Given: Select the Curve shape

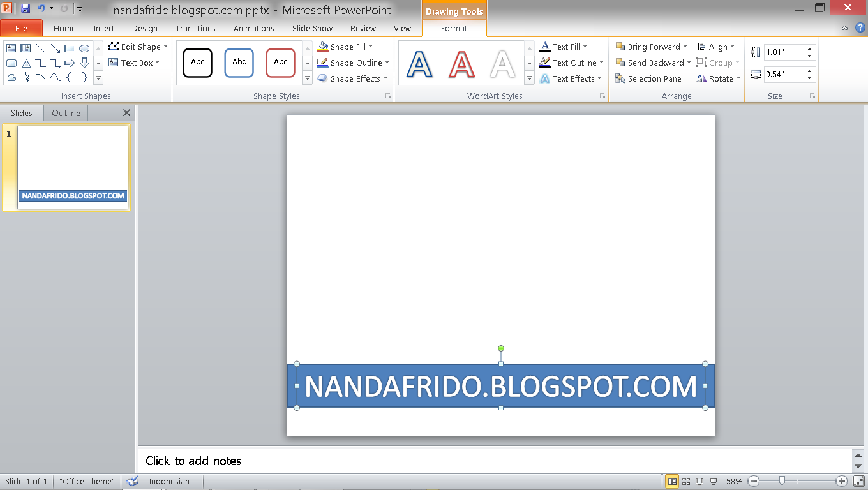Looking at the screenshot, I should pyautogui.click(x=55, y=78).
